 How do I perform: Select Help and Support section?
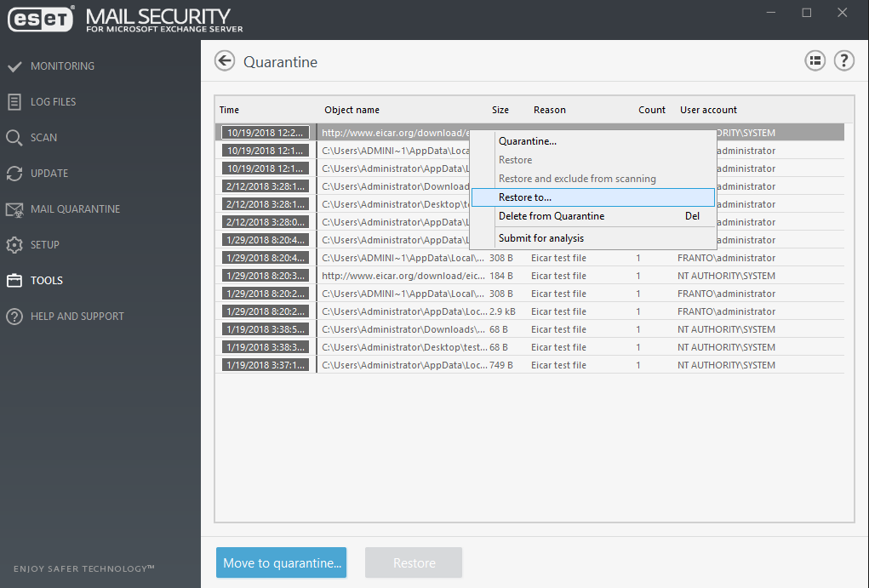click(77, 317)
